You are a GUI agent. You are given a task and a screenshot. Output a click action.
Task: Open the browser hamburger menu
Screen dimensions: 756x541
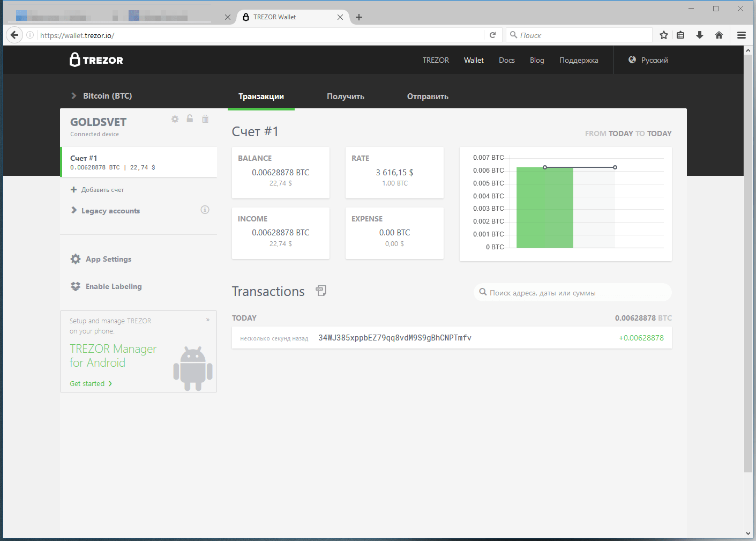click(742, 35)
